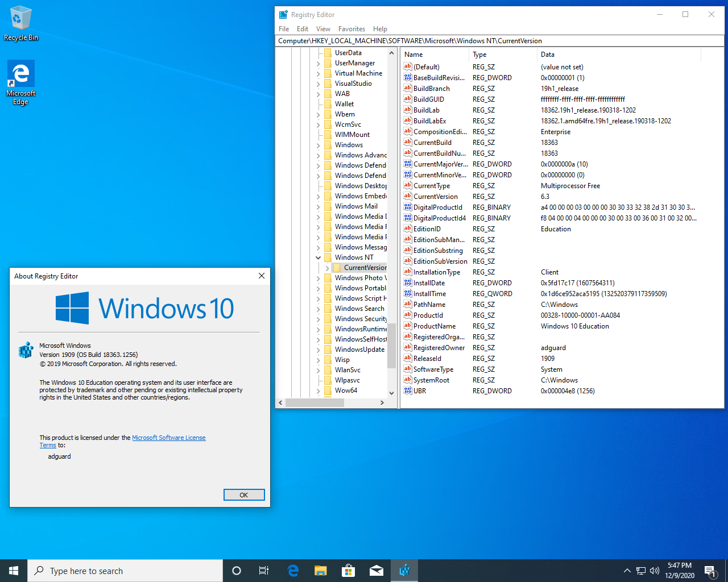The image size is (728, 582).
Task: Open the volume tray icon
Action: [655, 571]
